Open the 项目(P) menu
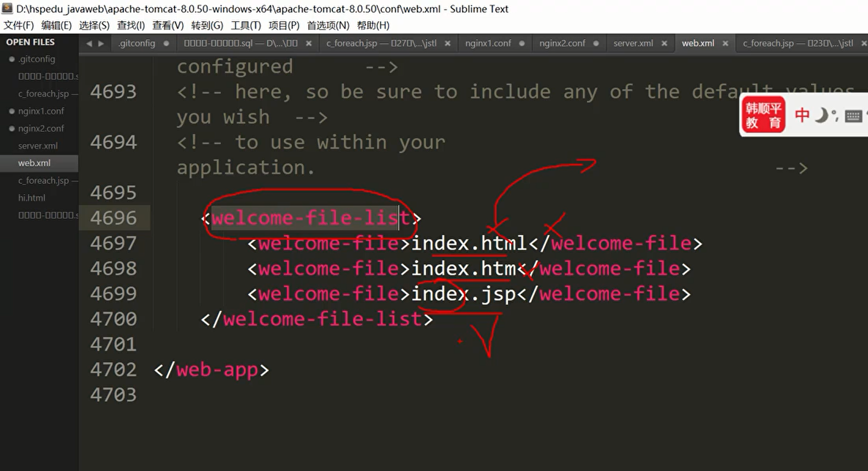The image size is (868, 471). pyautogui.click(x=284, y=25)
